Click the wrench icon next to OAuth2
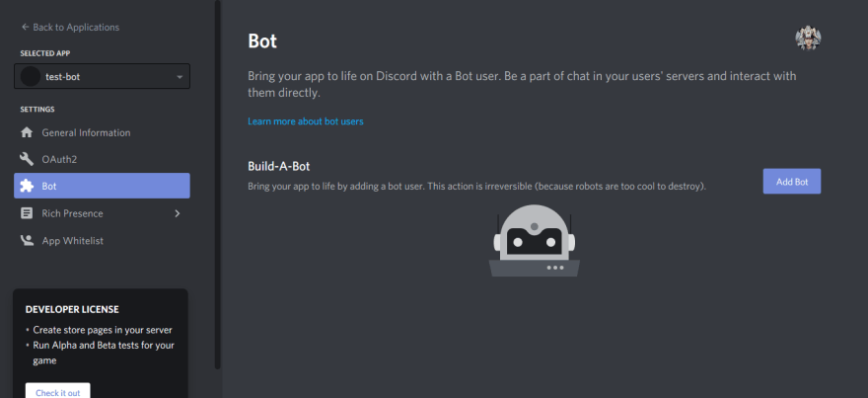Image resolution: width=868 pixels, height=398 pixels. coord(27,160)
